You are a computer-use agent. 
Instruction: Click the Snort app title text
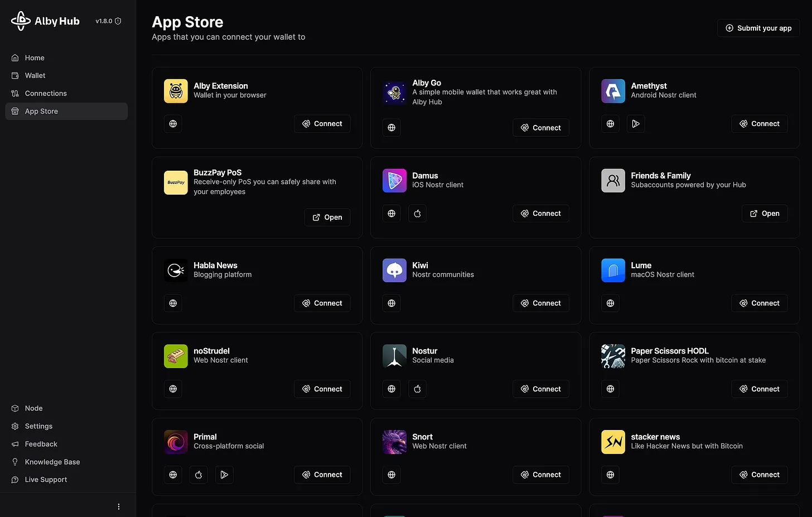[422, 437]
